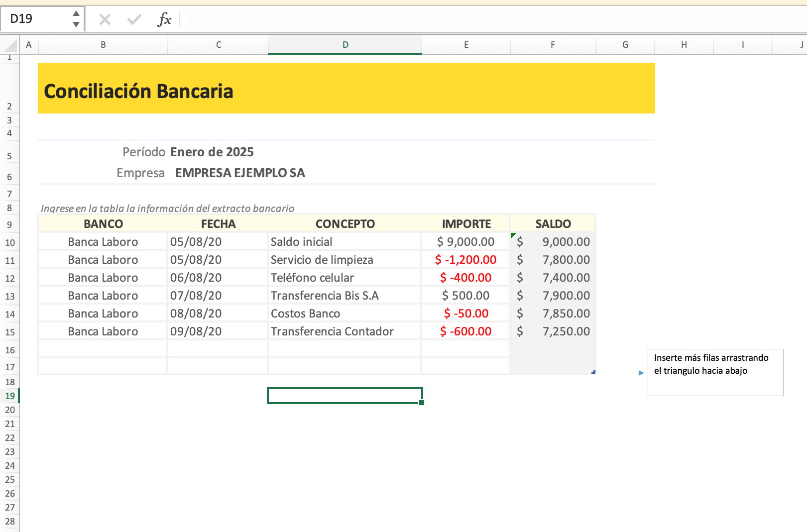Screen dimensions: 807x532
Task: Select column F header
Action: coord(553,45)
